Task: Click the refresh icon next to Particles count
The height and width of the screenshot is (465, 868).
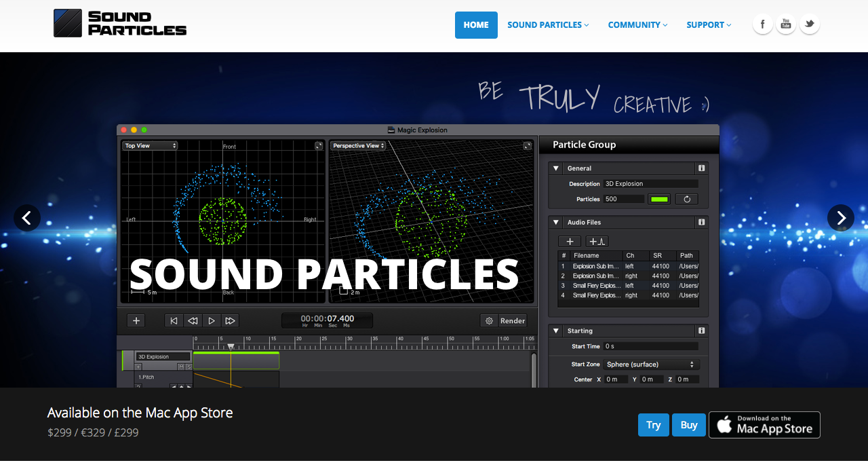Action: pyautogui.click(x=686, y=198)
